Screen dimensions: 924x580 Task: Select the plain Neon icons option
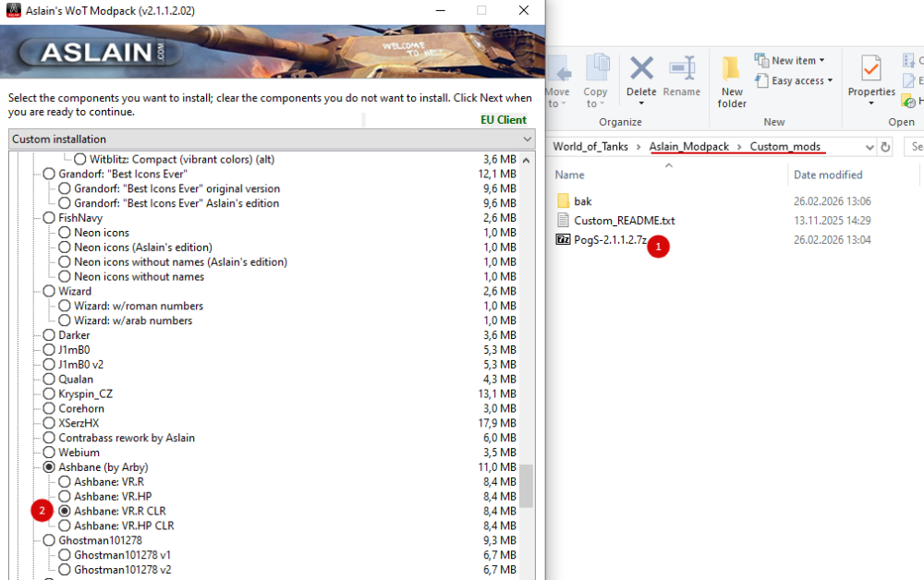[65, 233]
